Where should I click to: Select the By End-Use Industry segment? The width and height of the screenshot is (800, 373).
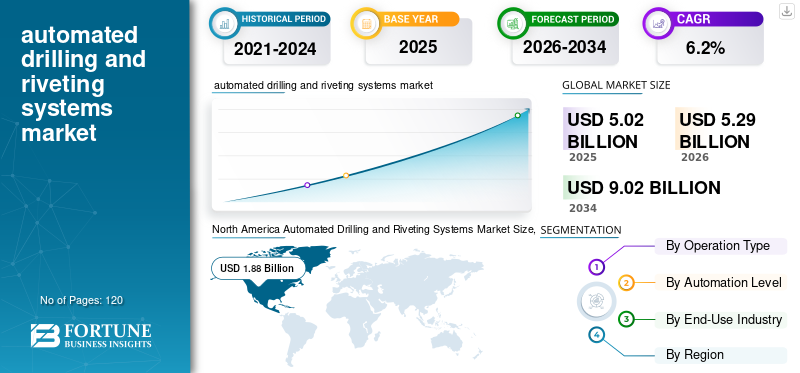click(x=720, y=319)
